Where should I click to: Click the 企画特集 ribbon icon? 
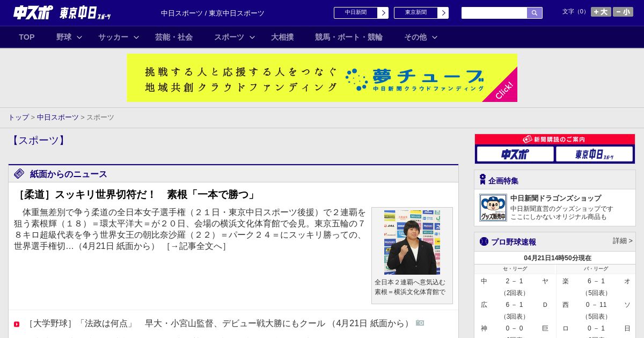pyautogui.click(x=482, y=180)
